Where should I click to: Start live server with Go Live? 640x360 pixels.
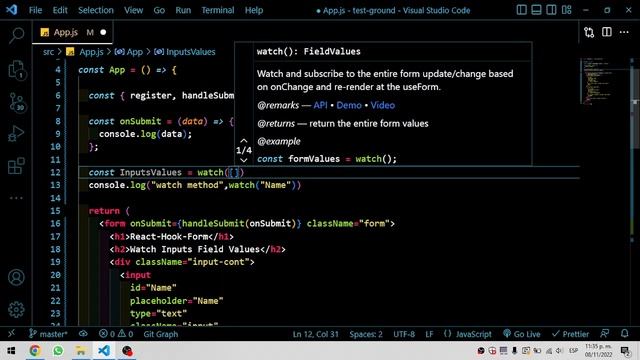tap(522, 334)
